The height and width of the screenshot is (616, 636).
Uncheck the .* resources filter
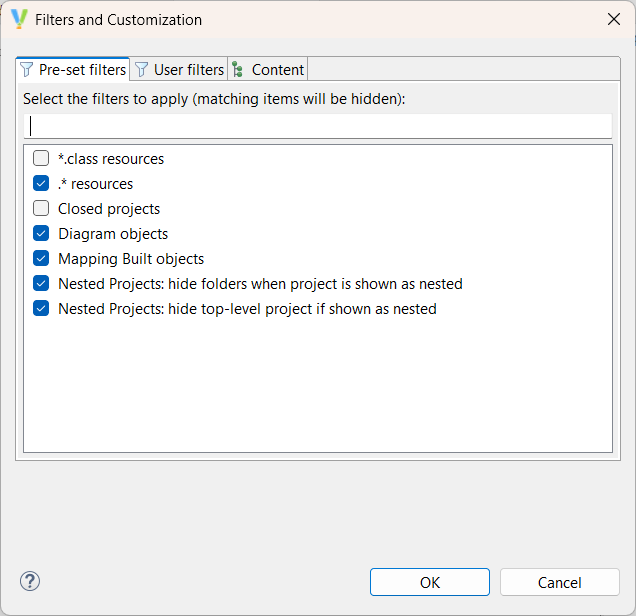[41, 183]
